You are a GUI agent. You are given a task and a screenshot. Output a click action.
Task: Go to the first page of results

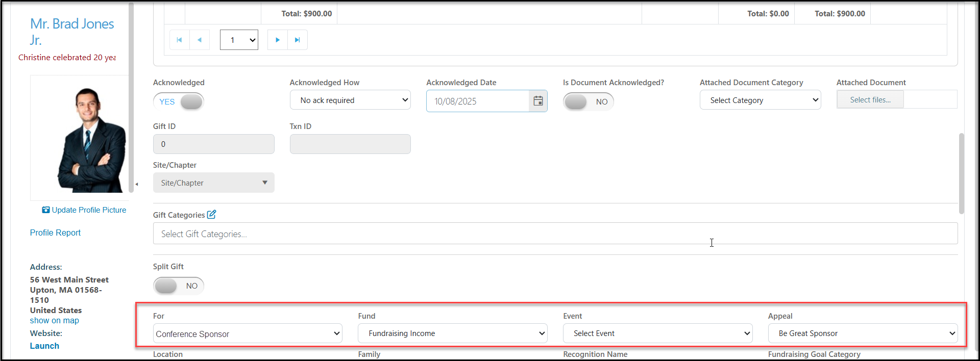click(179, 40)
